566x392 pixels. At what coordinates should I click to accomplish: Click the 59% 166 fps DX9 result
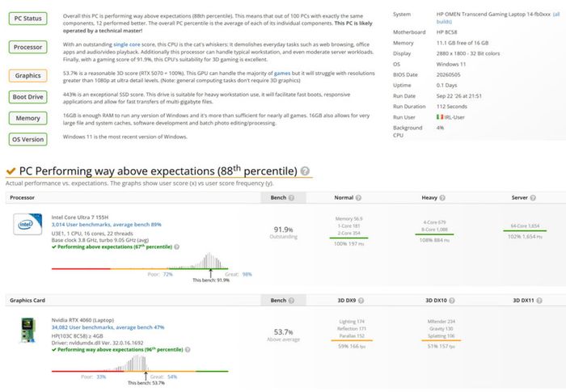pyautogui.click(x=352, y=346)
